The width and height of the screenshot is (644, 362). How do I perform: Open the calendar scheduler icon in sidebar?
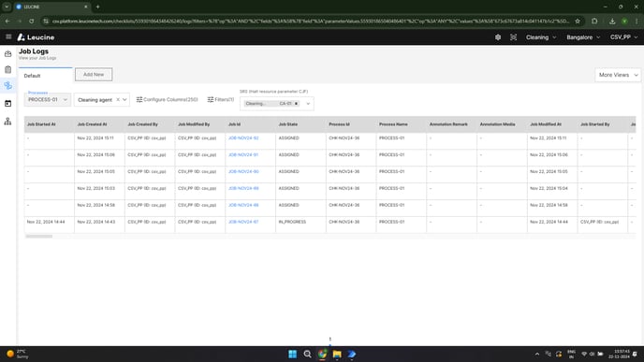coord(7,104)
